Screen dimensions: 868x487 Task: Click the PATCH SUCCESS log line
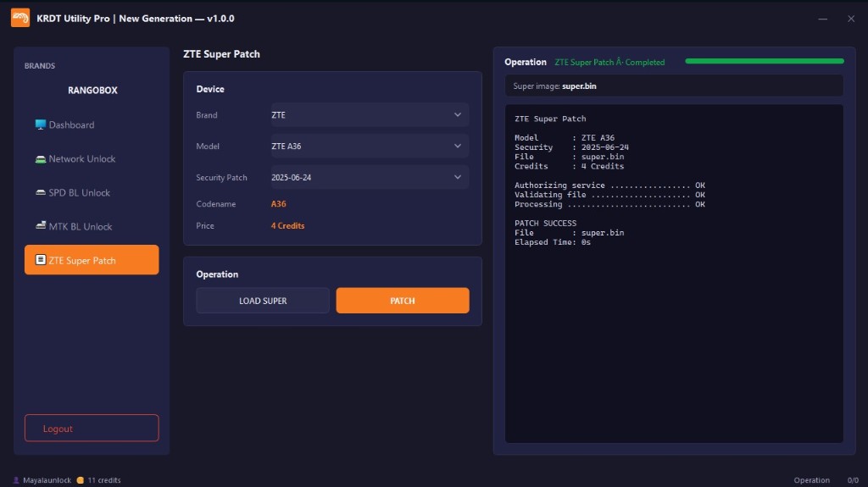click(x=545, y=223)
